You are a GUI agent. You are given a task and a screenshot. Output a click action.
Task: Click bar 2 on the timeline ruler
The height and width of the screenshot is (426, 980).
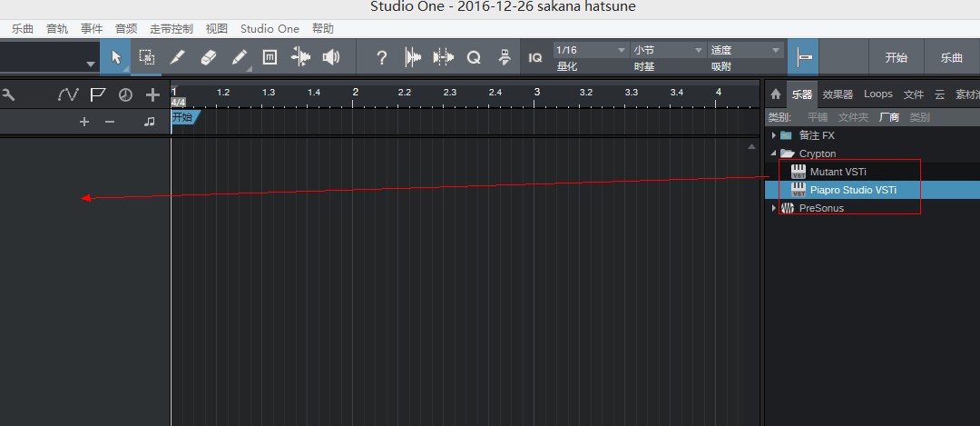point(355,92)
